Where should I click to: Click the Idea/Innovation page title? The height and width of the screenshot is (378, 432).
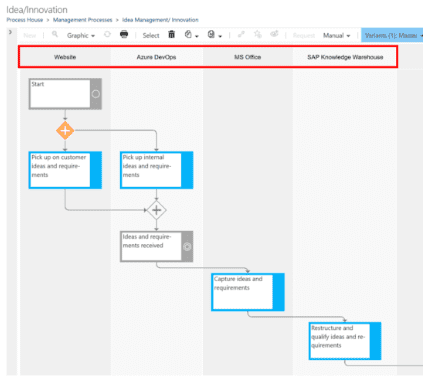click(37, 10)
